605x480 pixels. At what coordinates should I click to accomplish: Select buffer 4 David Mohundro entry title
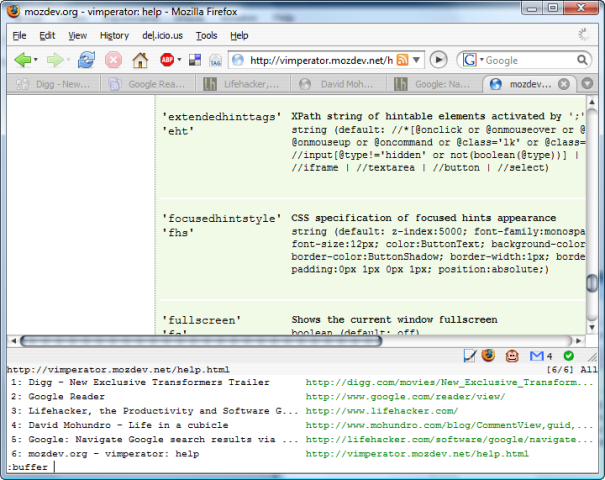(128, 425)
